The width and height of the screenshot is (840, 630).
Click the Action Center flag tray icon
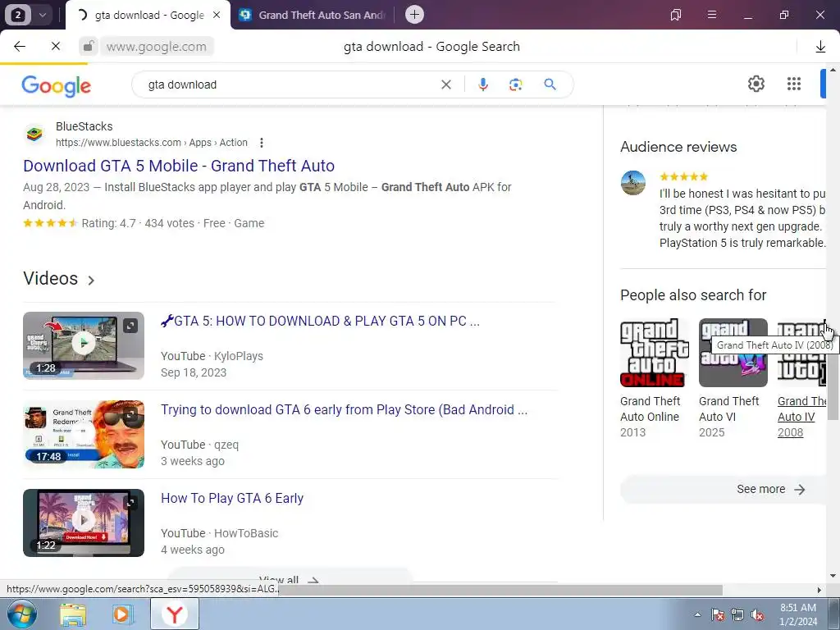[x=718, y=614]
